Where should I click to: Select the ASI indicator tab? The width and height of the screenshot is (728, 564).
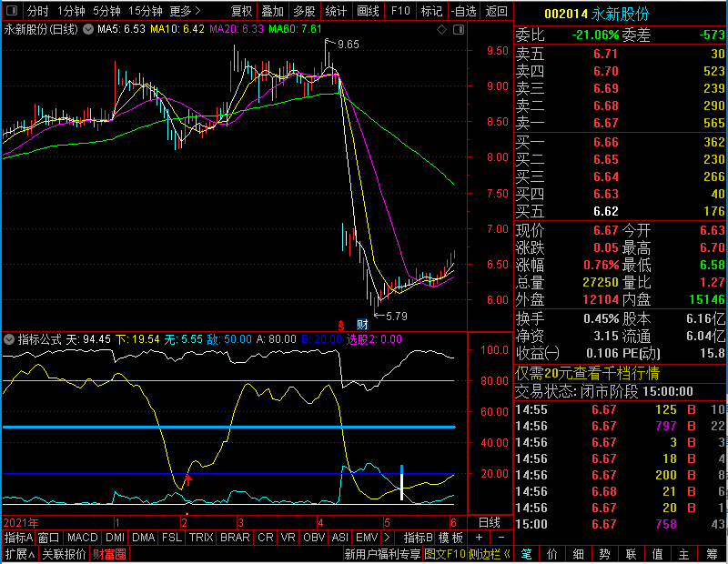tap(339, 538)
